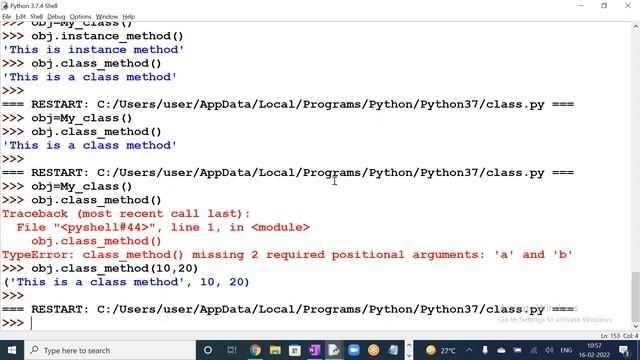This screenshot has width=640, height=360.
Task: Open the weather widget showing 27°C
Action: (x=440, y=350)
